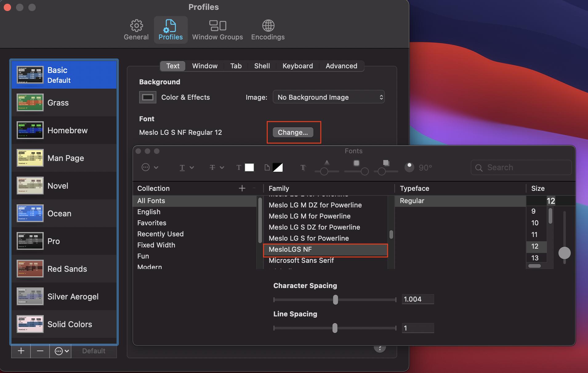The width and height of the screenshot is (588, 373).
Task: Add a new font collection with plus
Action: click(242, 188)
